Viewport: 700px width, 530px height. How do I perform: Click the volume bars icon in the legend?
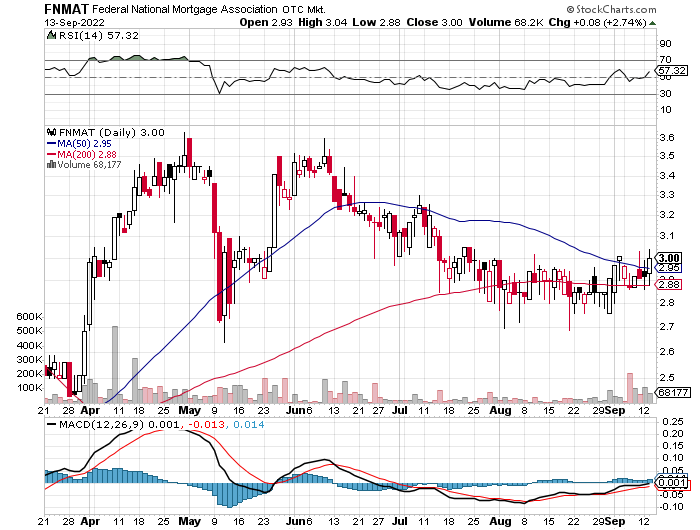tap(51, 164)
